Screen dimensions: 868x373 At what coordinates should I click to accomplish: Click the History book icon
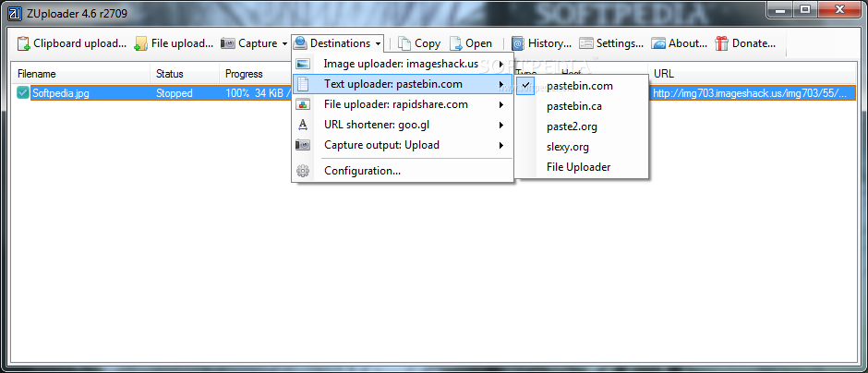(518, 43)
